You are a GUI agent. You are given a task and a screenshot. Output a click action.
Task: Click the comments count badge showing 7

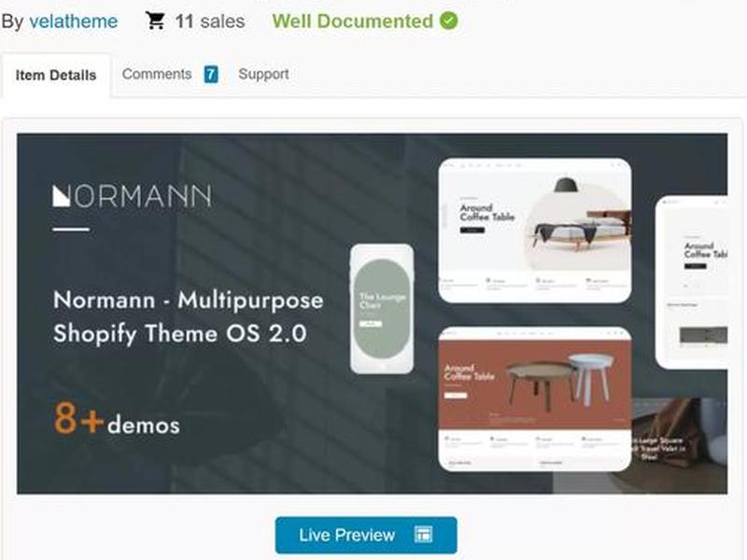(x=211, y=75)
